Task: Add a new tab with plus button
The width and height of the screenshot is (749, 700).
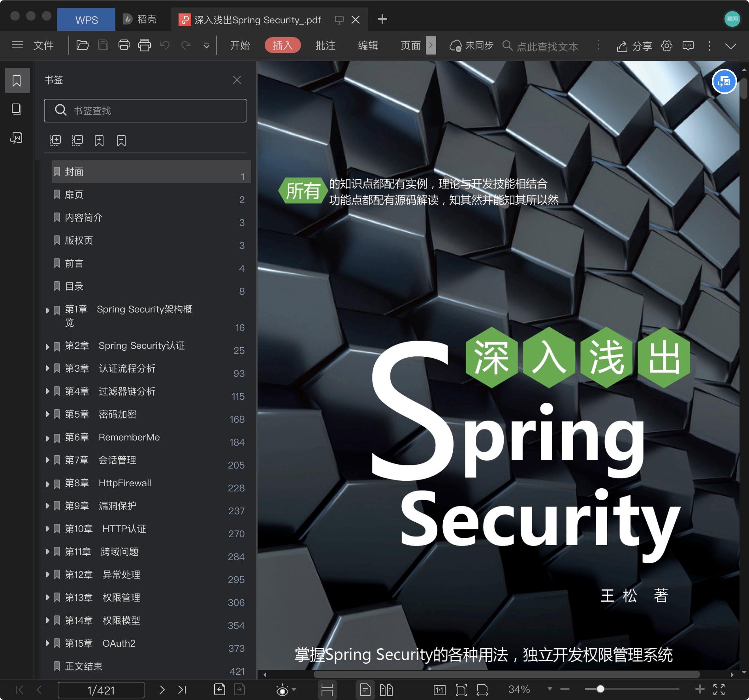Action: [382, 19]
